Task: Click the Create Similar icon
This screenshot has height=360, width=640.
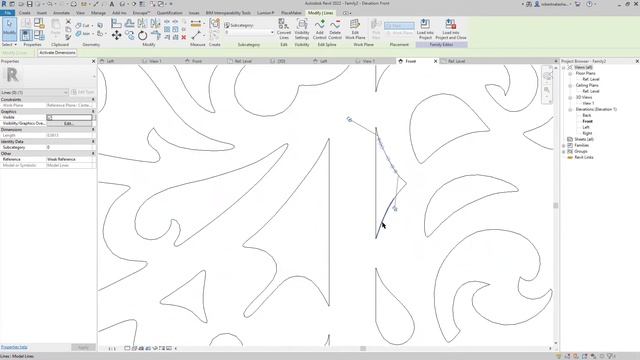Action: [x=215, y=24]
